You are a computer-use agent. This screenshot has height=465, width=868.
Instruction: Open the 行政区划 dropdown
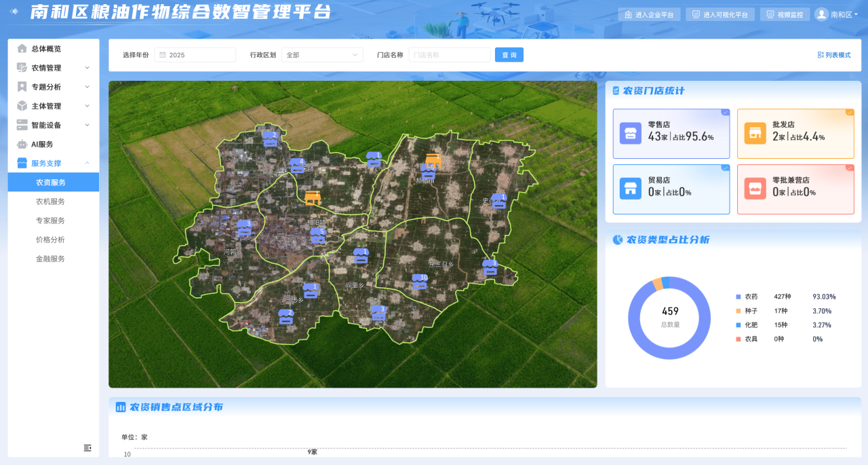322,55
